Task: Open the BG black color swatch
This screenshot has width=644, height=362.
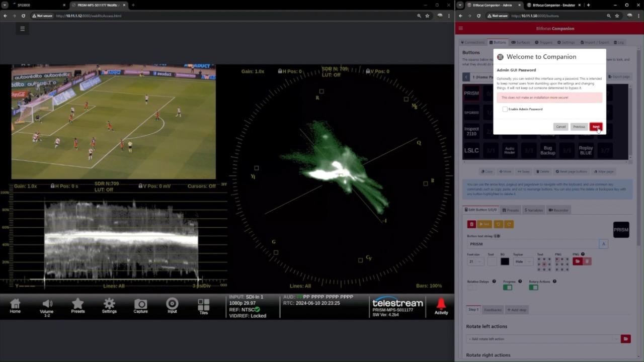Action: tap(505, 261)
